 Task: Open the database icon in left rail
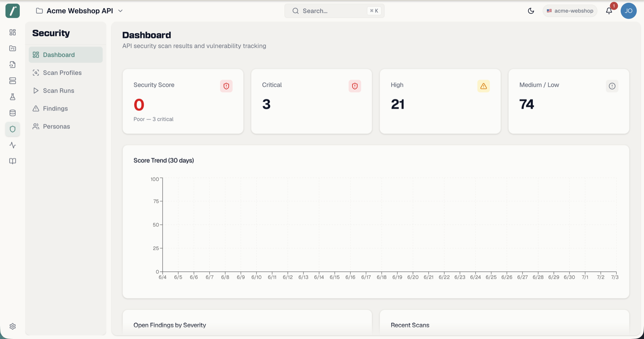click(x=12, y=113)
